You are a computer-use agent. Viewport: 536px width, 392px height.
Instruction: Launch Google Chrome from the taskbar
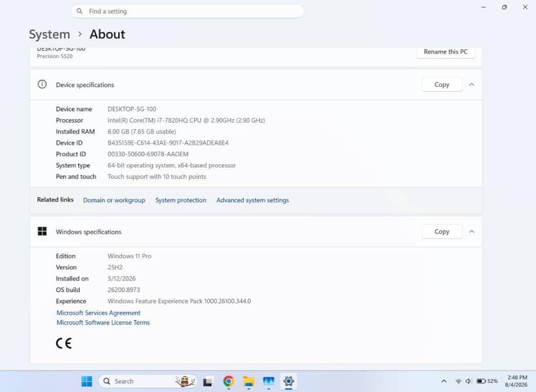[x=228, y=381]
